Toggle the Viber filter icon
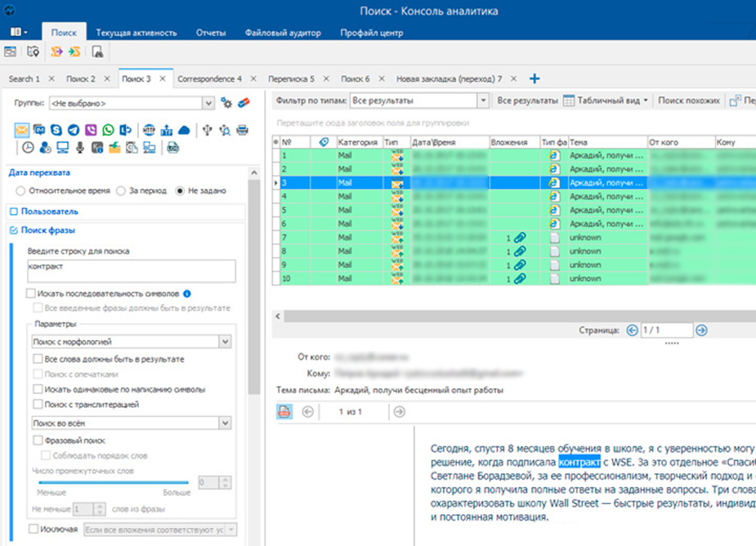 point(91,130)
